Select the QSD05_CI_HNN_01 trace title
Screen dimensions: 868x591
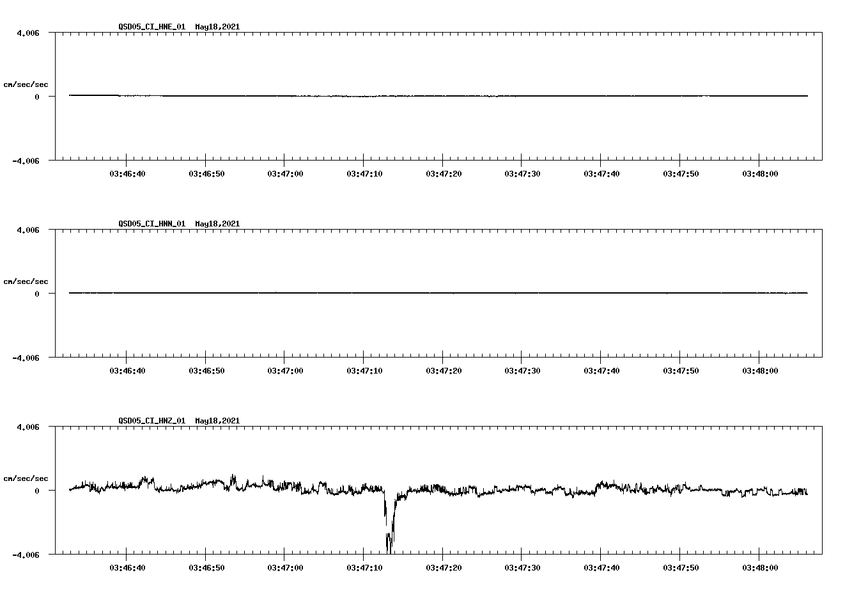pyautogui.click(x=150, y=224)
